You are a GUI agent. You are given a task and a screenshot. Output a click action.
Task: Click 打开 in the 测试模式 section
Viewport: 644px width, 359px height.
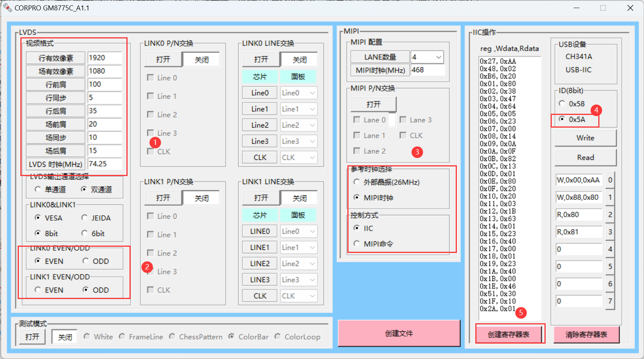click(x=32, y=336)
